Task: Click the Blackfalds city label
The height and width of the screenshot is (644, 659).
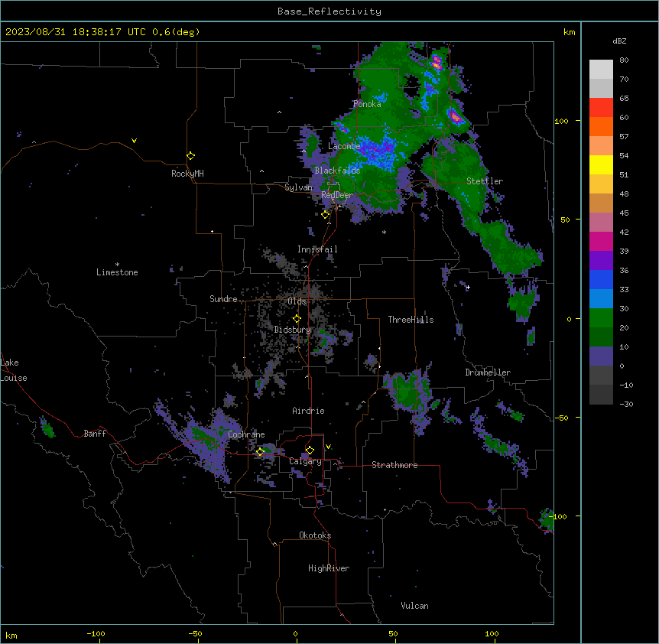Action: (x=337, y=171)
